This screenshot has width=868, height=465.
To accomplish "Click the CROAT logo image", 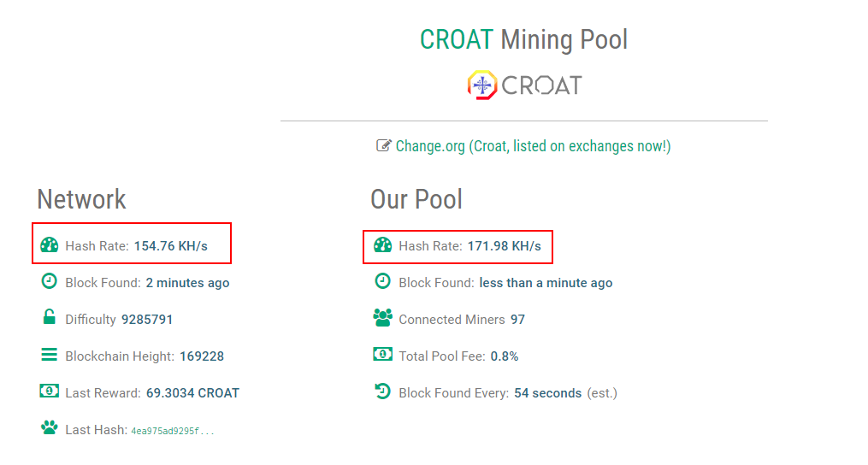I will pos(524,85).
